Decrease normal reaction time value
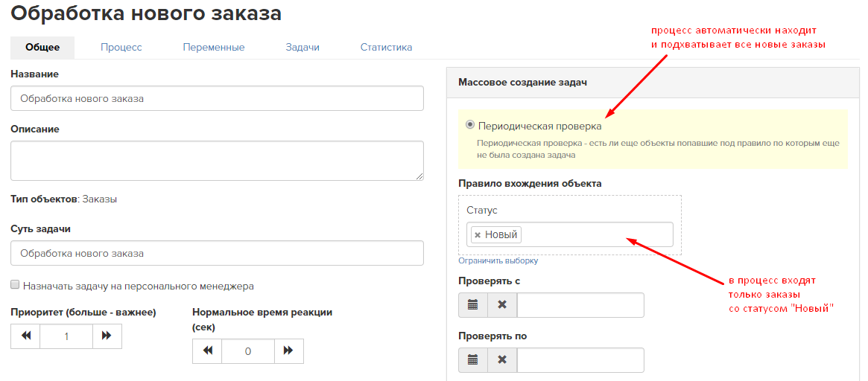The image size is (868, 381). tap(208, 350)
